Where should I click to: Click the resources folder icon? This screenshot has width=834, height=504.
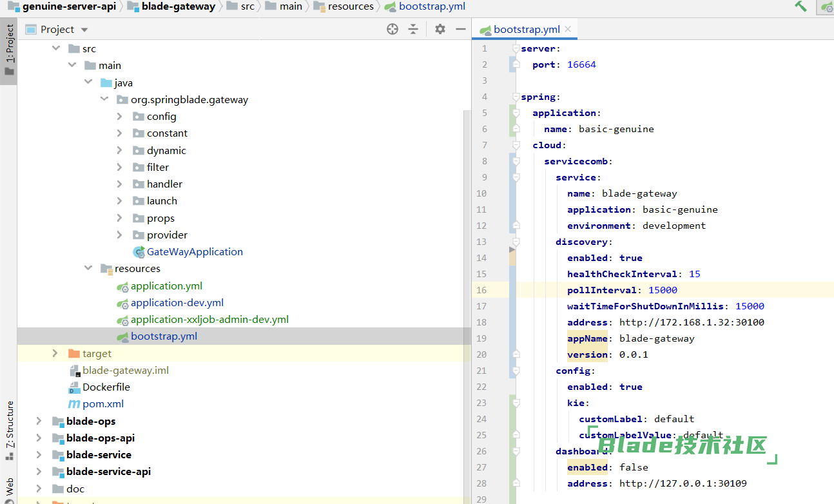[106, 269]
